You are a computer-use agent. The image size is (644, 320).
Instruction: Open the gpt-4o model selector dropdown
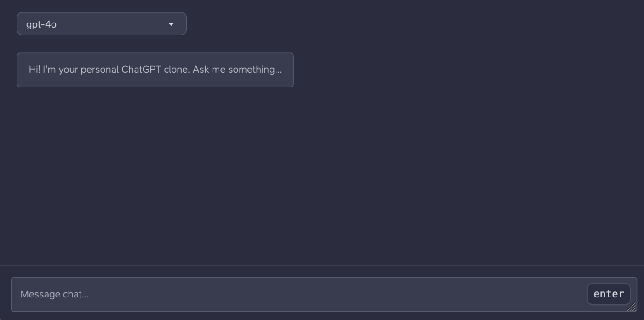[x=101, y=23]
